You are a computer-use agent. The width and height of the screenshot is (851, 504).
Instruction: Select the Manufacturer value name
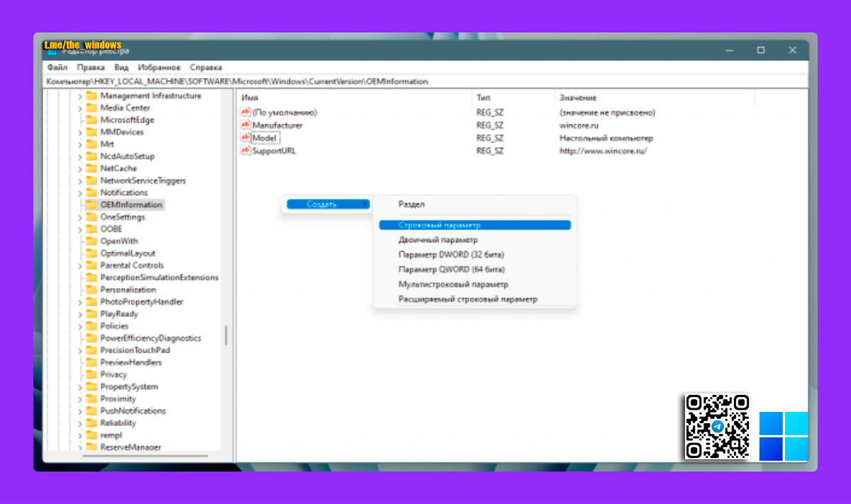coord(277,125)
